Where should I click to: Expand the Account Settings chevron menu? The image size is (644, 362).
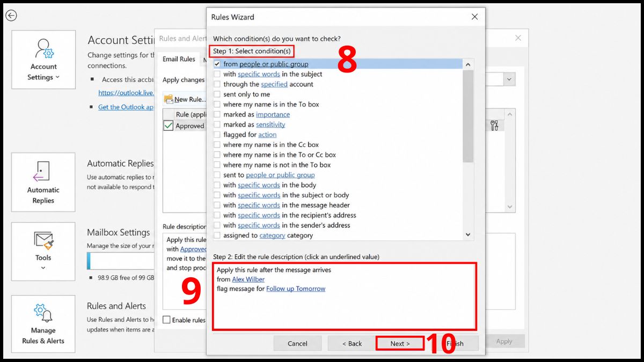pyautogui.click(x=57, y=77)
